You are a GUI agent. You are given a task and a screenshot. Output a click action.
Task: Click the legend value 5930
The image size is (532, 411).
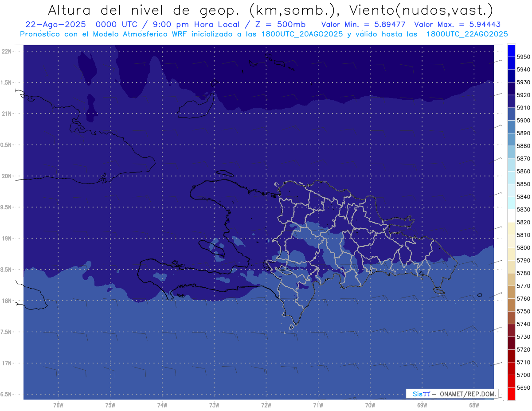pyautogui.click(x=523, y=82)
